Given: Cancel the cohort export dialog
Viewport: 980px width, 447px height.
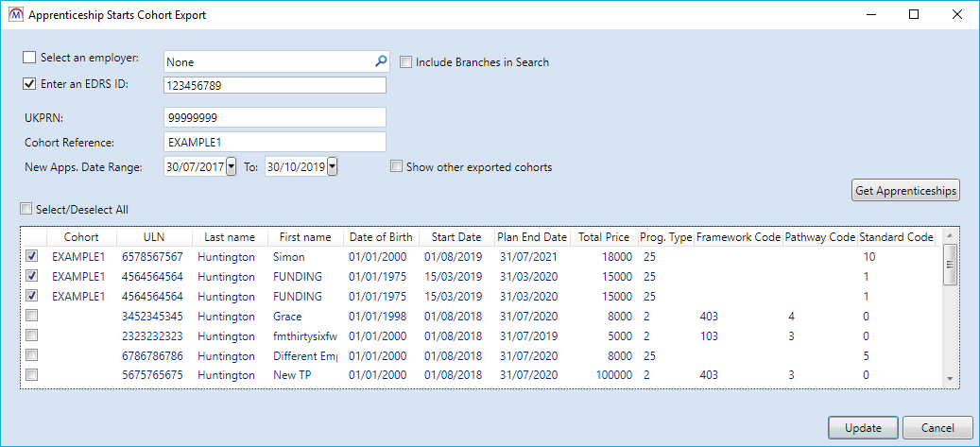Looking at the screenshot, I should point(937,428).
